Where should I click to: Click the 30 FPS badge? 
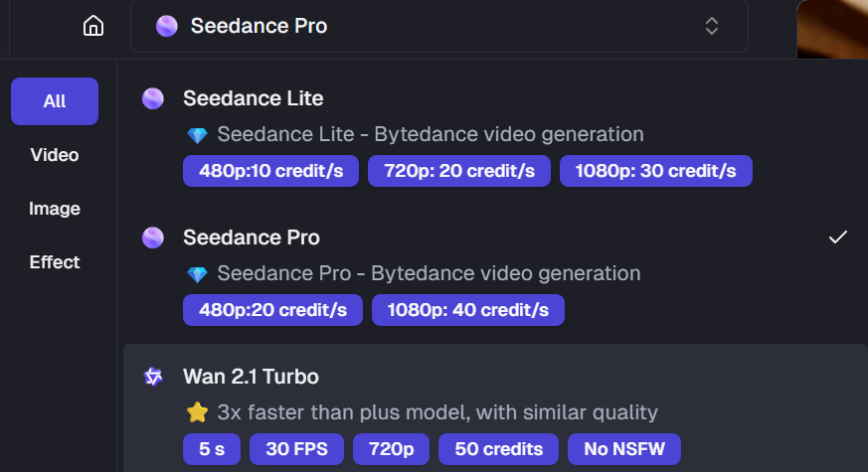[x=296, y=449]
